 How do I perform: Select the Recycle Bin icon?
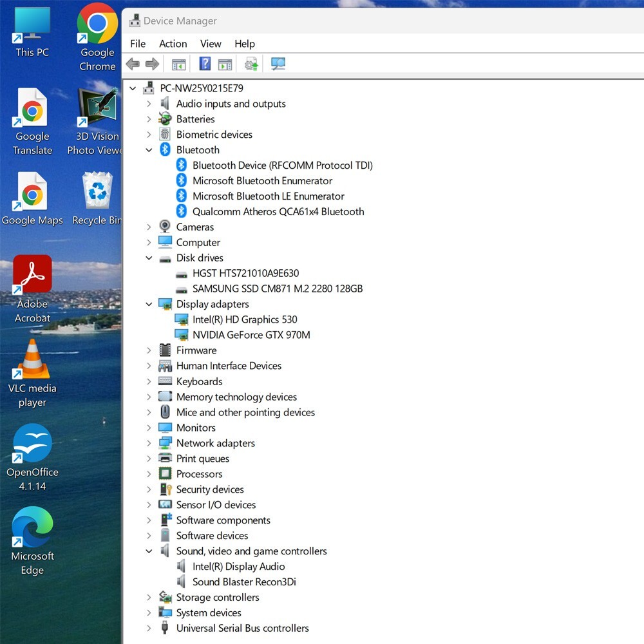pos(97,199)
